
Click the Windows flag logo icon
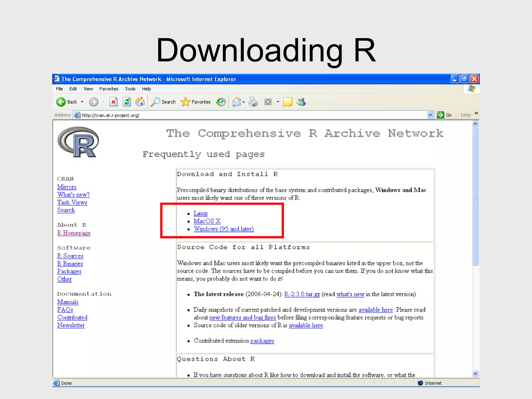[472, 89]
